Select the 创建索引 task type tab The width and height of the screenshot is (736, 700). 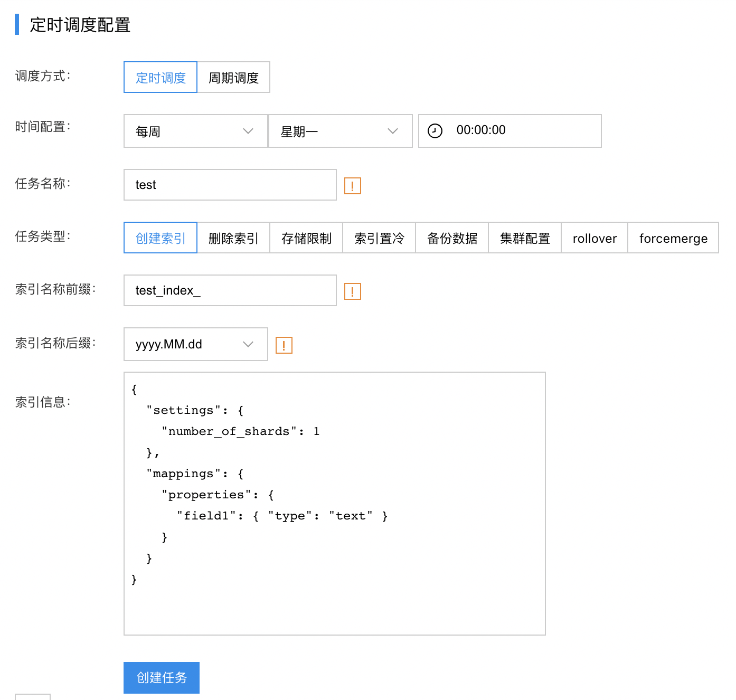pyautogui.click(x=161, y=238)
